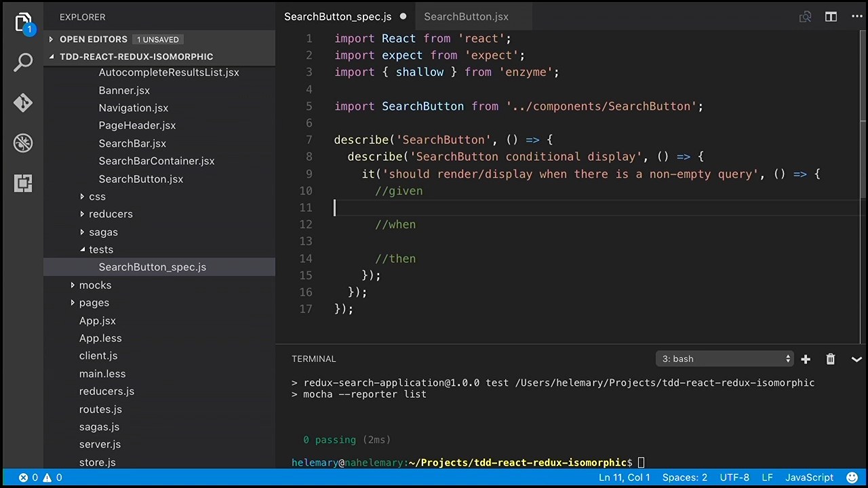
Task: Click the 1 UNSAVED badge
Action: pos(158,39)
